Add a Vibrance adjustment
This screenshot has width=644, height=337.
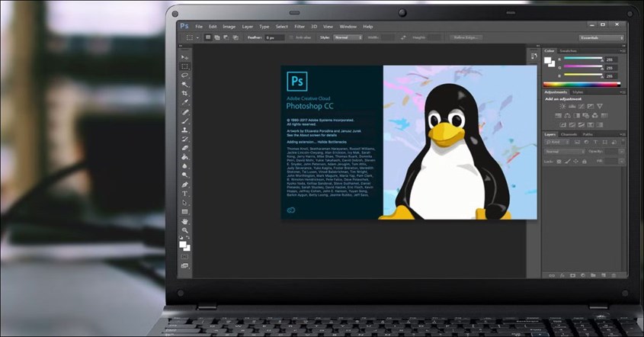click(600, 107)
